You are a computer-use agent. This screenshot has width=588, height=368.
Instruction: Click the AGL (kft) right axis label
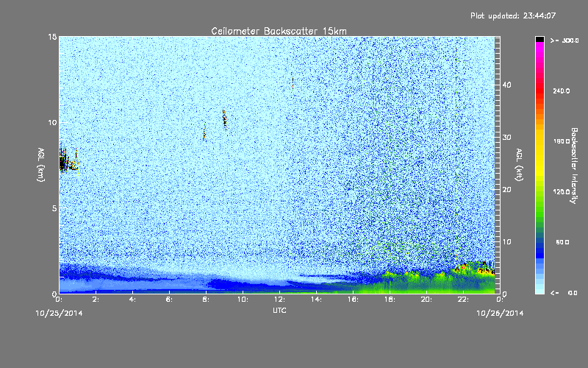click(519, 164)
